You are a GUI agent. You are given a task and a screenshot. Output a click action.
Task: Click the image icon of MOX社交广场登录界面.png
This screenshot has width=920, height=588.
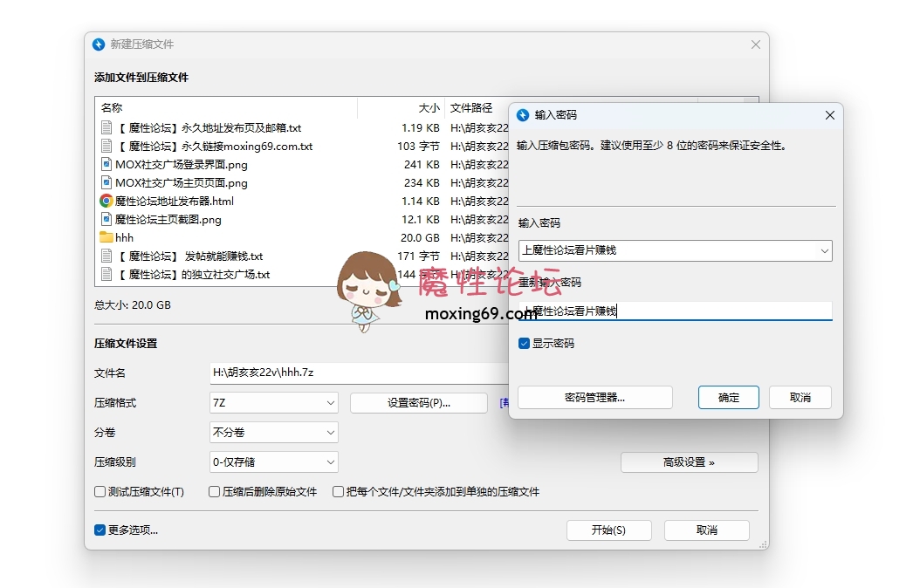[105, 164]
